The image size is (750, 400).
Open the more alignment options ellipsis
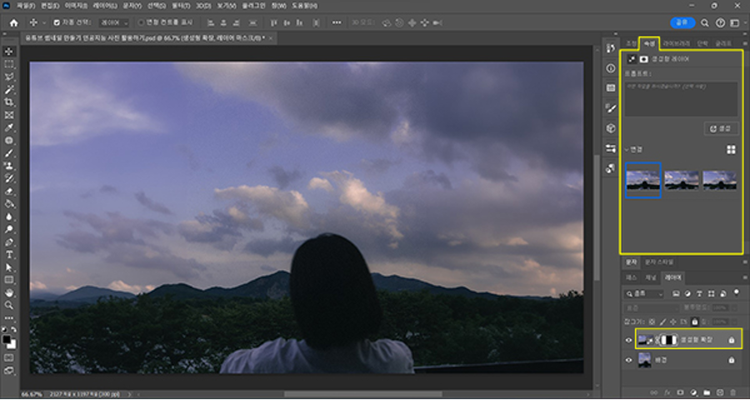coord(337,22)
